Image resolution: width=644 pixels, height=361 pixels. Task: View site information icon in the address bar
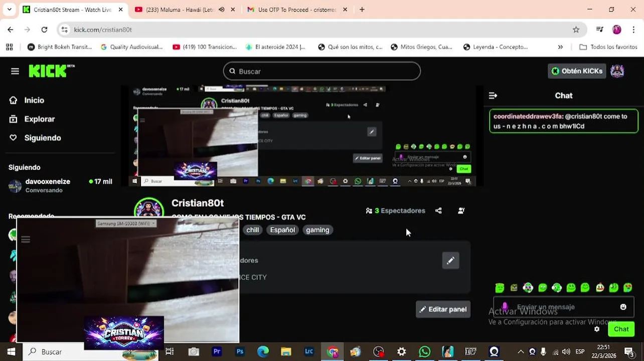click(x=65, y=30)
